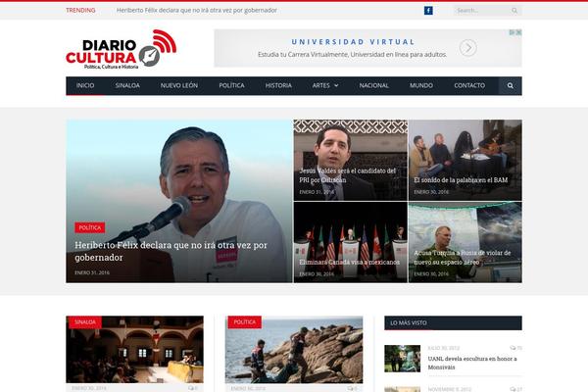
Task: Open article El sonido de la palabra en el BAM
Action: 461,180
